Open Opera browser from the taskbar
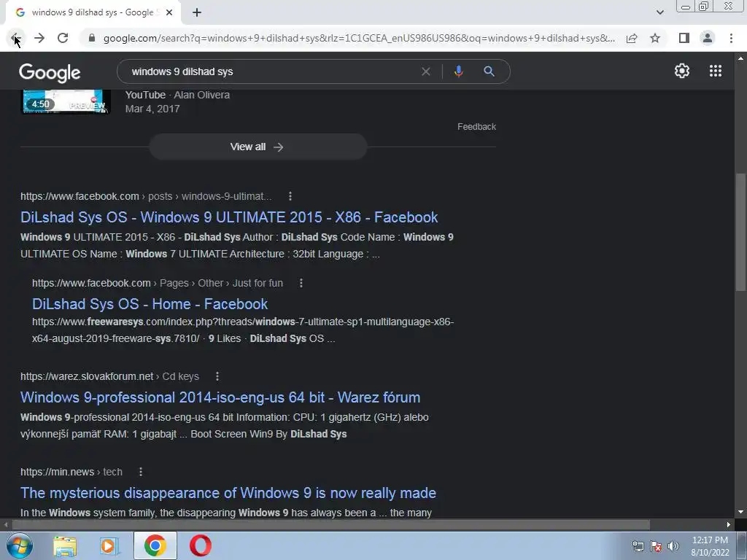 201,545
